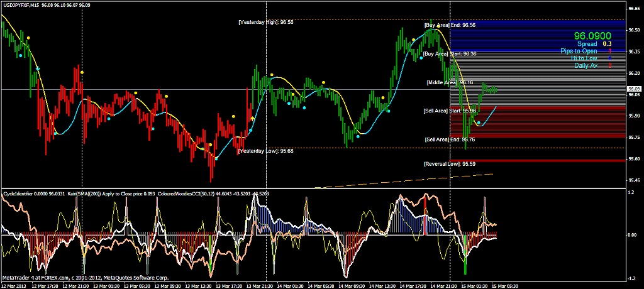Click the Sell Area End 95.76 label
Image resolution: width=644 pixels, height=289 pixels.
[450, 139]
